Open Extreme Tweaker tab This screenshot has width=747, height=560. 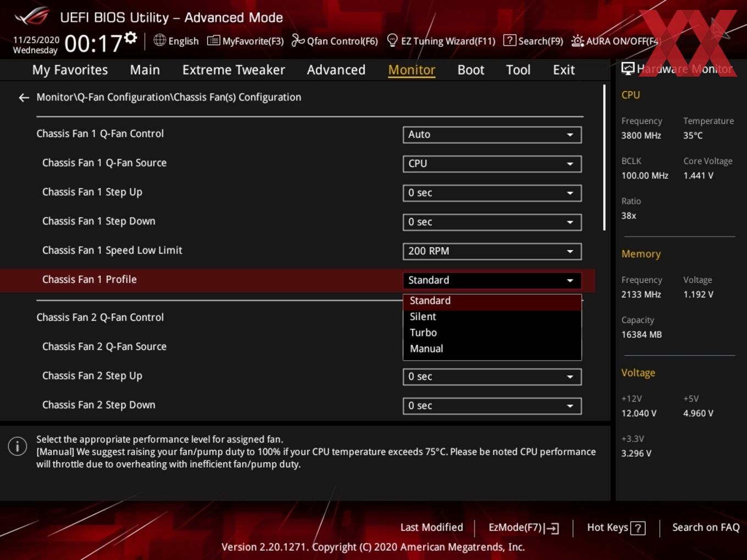233,70
